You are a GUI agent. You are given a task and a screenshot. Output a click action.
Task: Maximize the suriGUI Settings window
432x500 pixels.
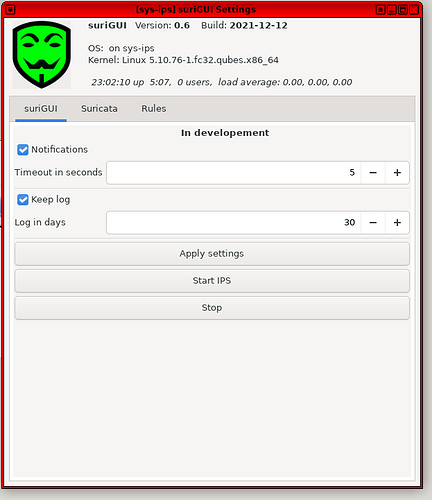coord(403,10)
